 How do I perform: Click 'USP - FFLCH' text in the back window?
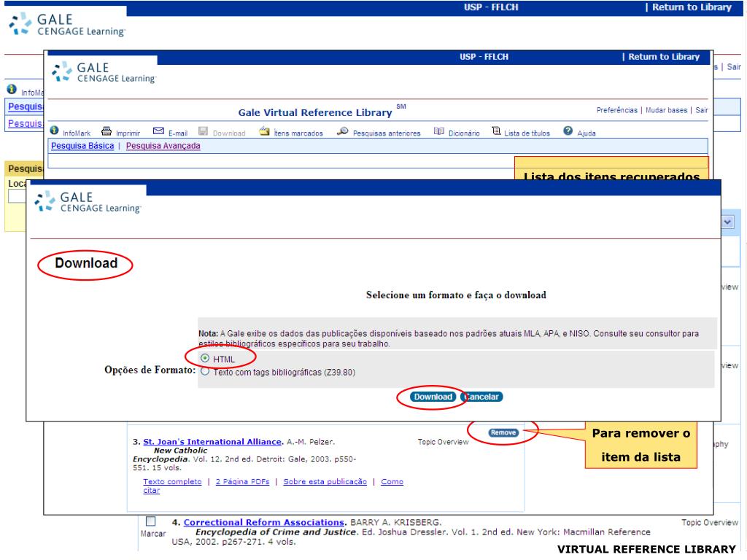pos(491,7)
